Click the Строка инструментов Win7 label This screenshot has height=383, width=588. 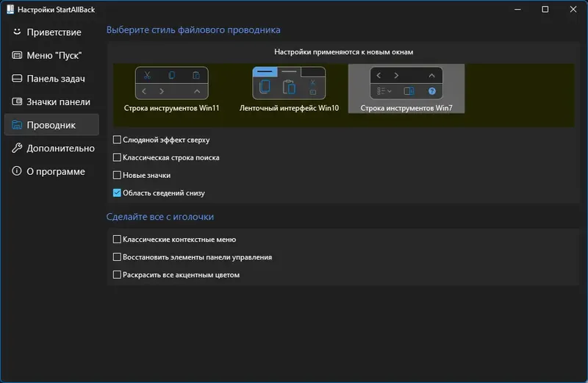[406, 108]
